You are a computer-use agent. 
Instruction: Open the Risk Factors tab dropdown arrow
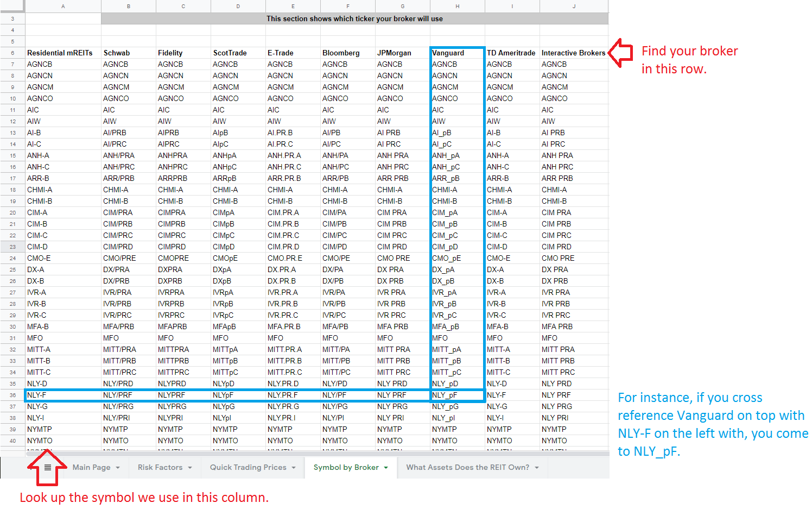[x=190, y=468]
